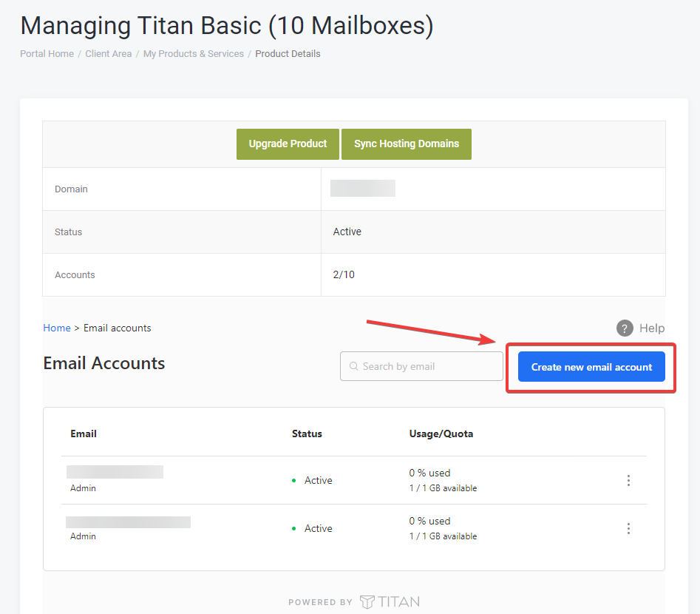
Task: Click the Status column header
Action: click(x=307, y=433)
